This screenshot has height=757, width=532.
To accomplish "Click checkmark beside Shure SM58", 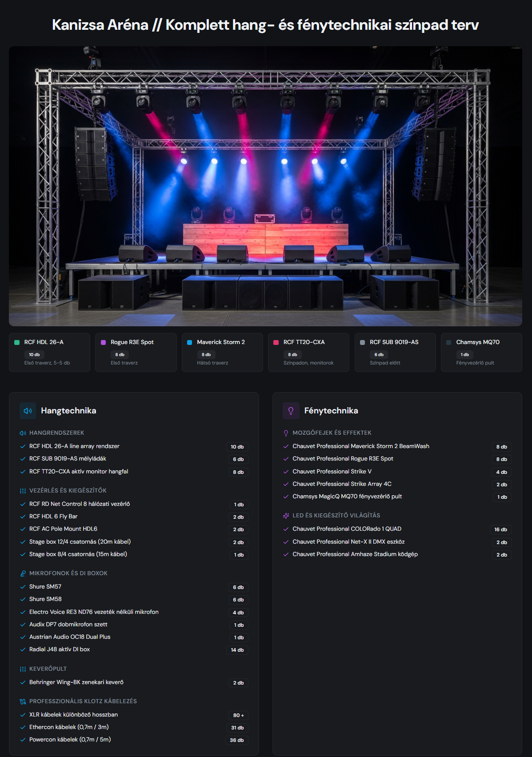I will tap(23, 599).
